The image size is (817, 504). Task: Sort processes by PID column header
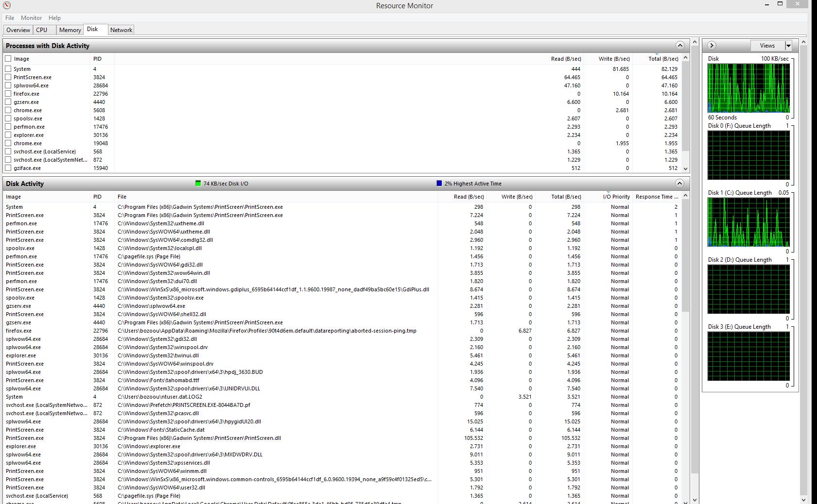coord(102,59)
